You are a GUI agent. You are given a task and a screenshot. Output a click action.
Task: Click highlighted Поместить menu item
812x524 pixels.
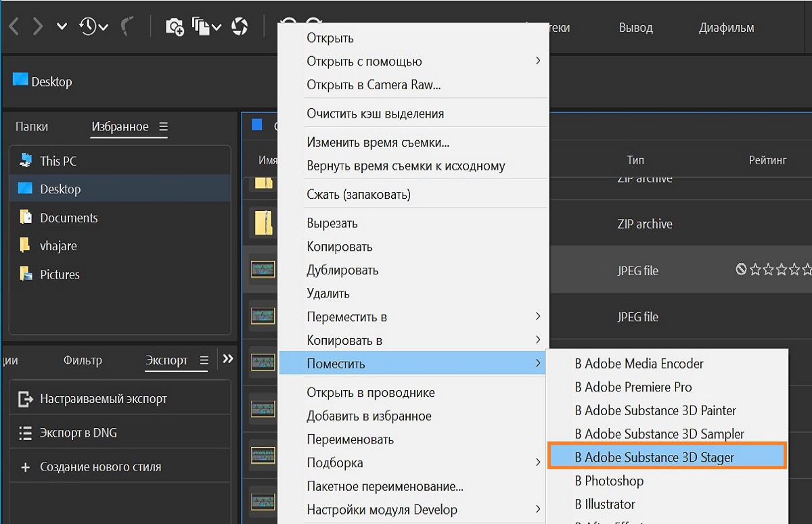(412, 363)
